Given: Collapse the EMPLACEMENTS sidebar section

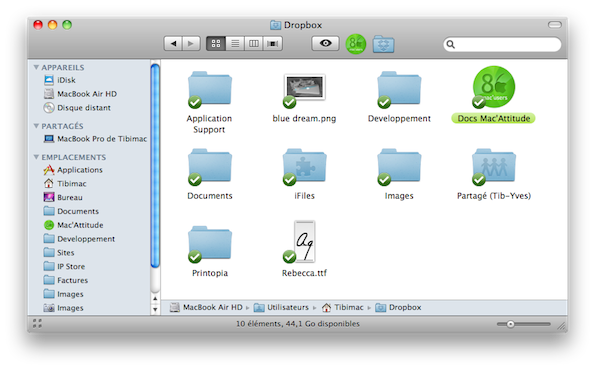Looking at the screenshot, I should tap(36, 157).
